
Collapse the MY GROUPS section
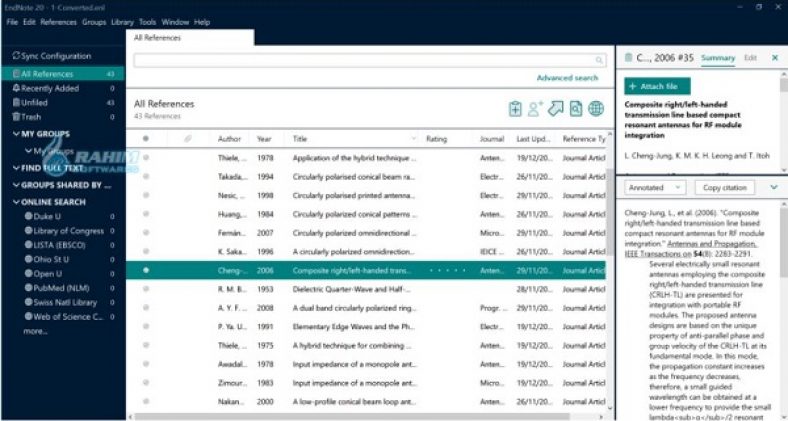16,134
